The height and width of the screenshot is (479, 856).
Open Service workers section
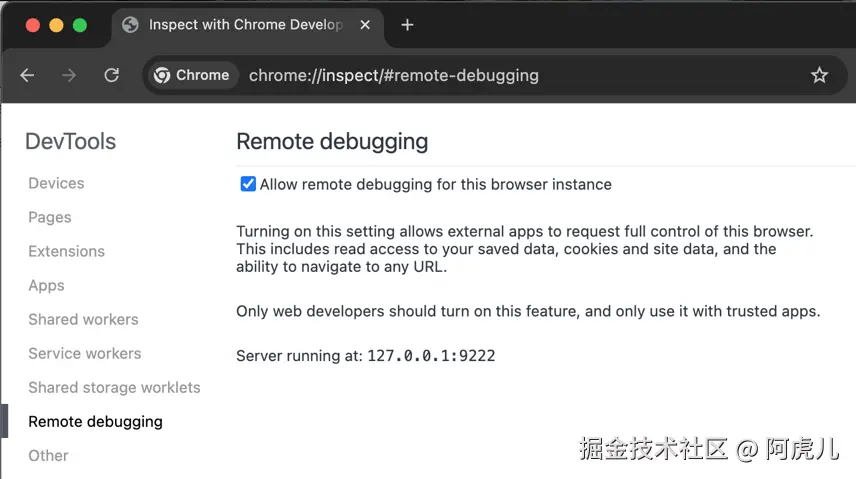pos(85,353)
